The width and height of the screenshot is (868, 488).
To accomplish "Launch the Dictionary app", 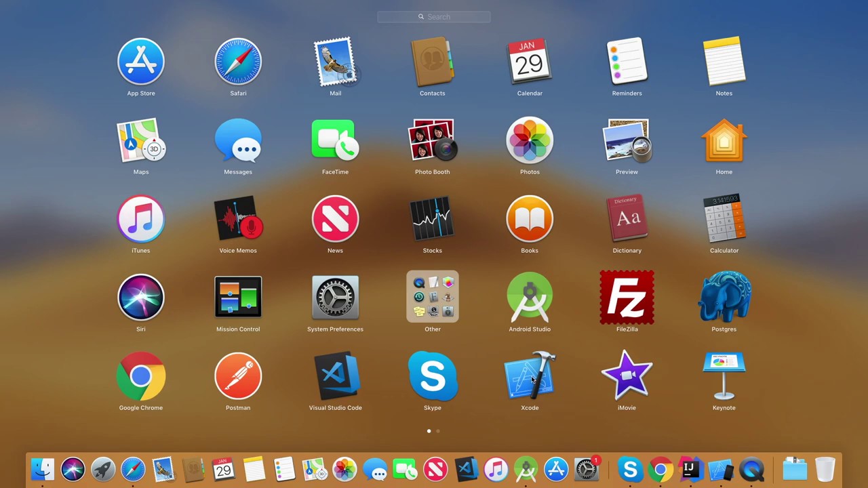I will pos(627,220).
